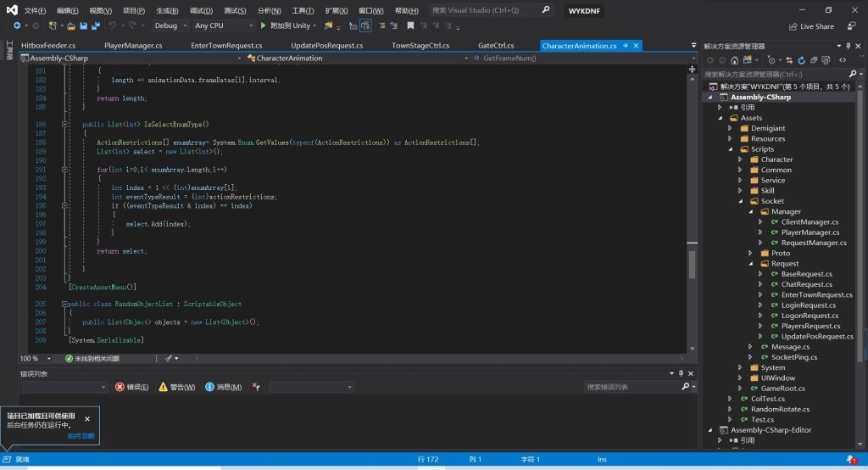The width and height of the screenshot is (868, 470).
Task: Select GameRoot.cs in Solution Explorer
Action: click(782, 389)
